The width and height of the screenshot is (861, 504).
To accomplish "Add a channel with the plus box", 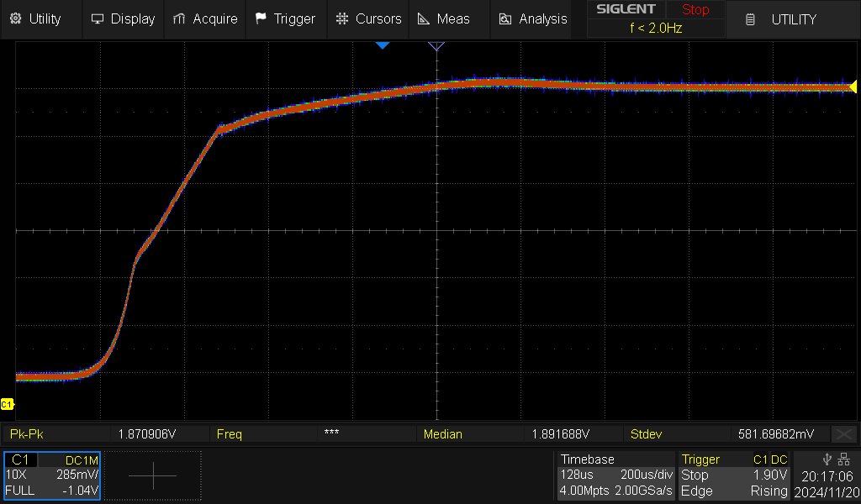I will (x=152, y=475).
